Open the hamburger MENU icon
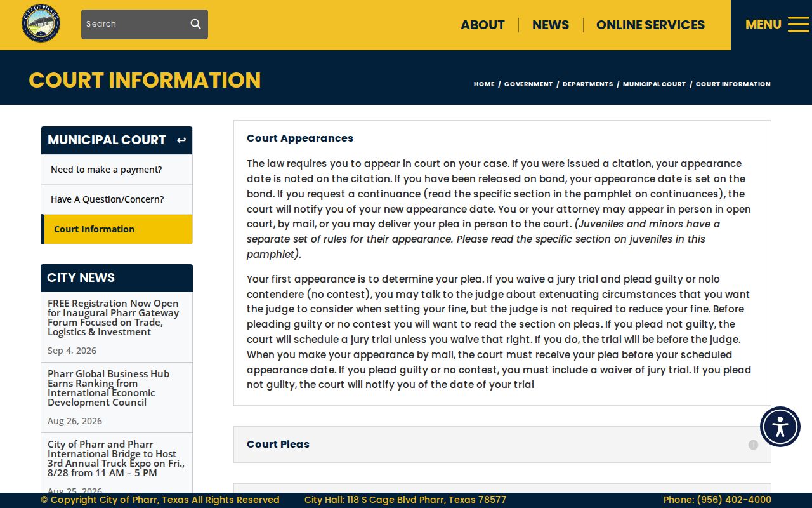This screenshot has height=508, width=812. pos(798,24)
